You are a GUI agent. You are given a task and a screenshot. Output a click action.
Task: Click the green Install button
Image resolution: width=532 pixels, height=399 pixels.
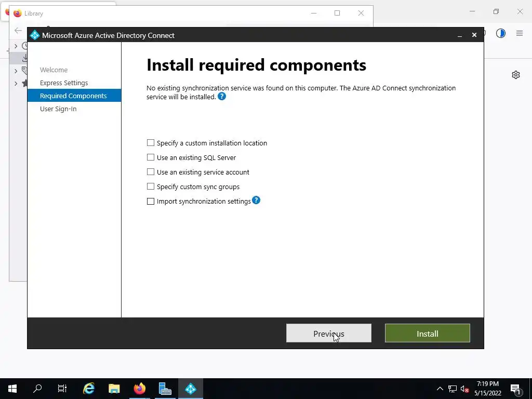(x=427, y=333)
